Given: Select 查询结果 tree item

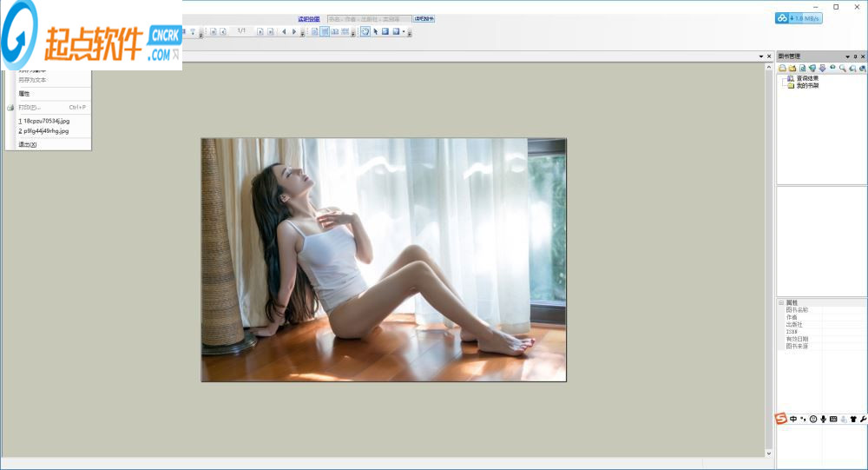Looking at the screenshot, I should (807, 79).
